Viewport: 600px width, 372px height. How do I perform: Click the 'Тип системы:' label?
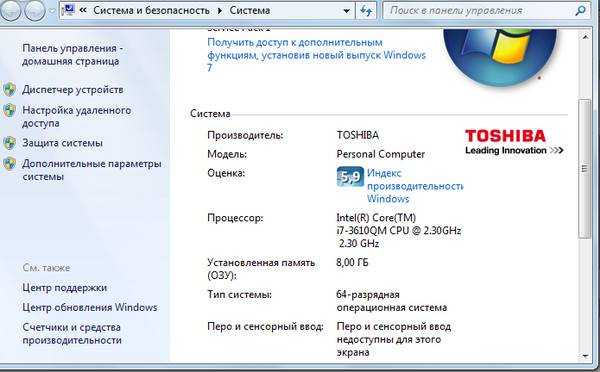coord(240,295)
